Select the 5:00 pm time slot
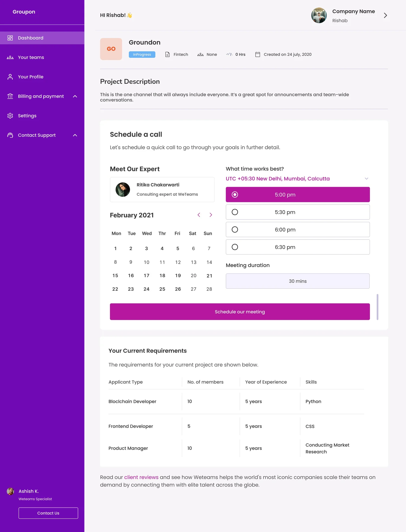Viewport: 406px width, 532px height. (298, 195)
